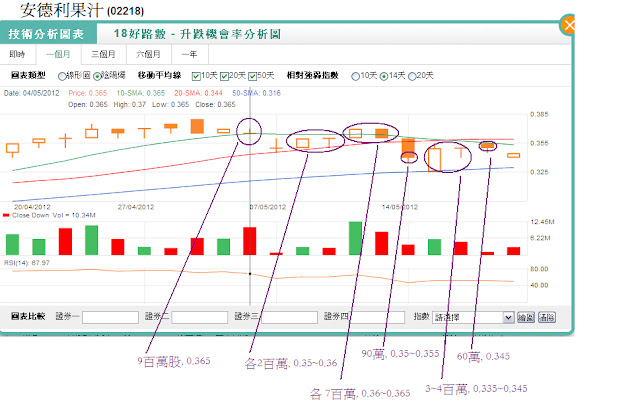
Task: Click the 14/05/2012 date axis label
Action: pos(400,207)
